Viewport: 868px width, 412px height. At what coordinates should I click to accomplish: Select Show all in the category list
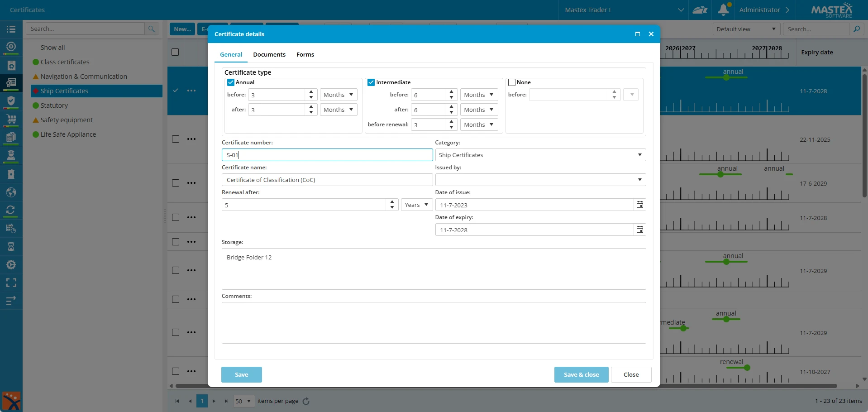(52, 48)
